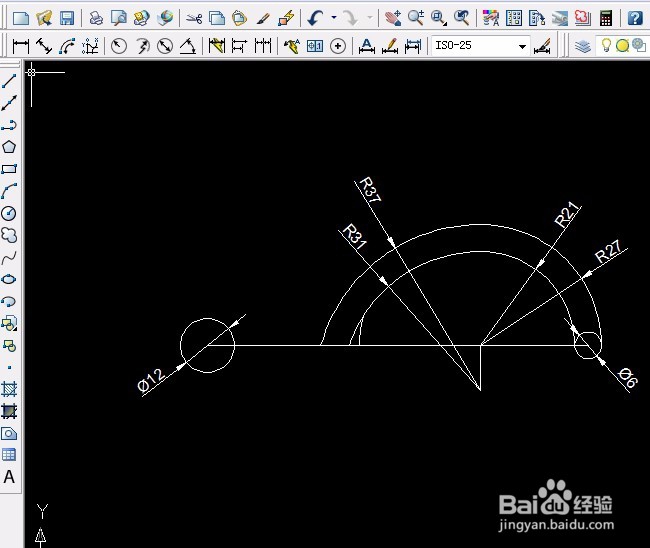Select the Angular dimension tool
Image resolution: width=650 pixels, height=548 pixels.
[188, 46]
